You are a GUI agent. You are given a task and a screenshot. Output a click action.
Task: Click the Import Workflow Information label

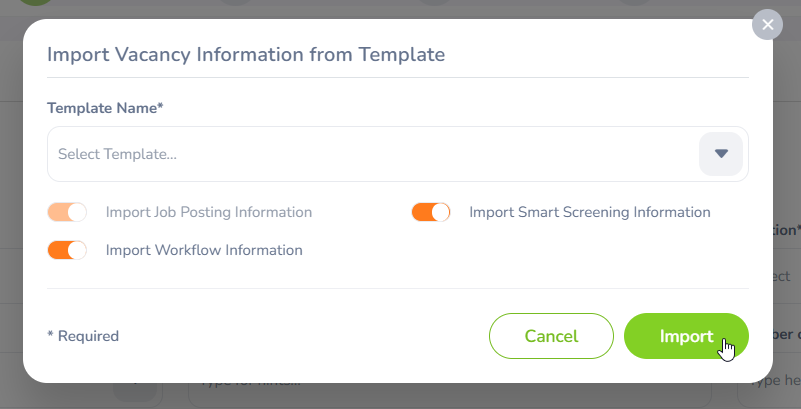point(204,250)
